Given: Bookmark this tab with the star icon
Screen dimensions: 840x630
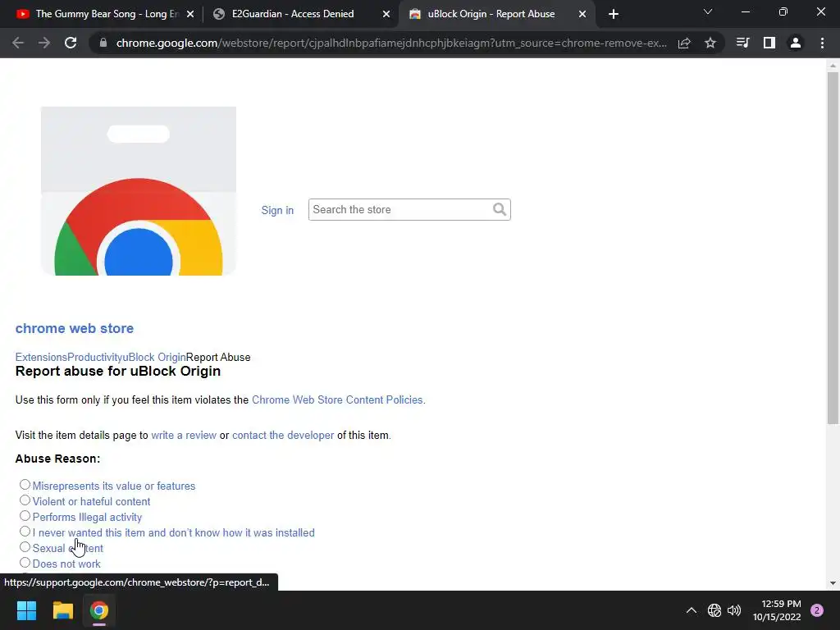Looking at the screenshot, I should tap(710, 43).
